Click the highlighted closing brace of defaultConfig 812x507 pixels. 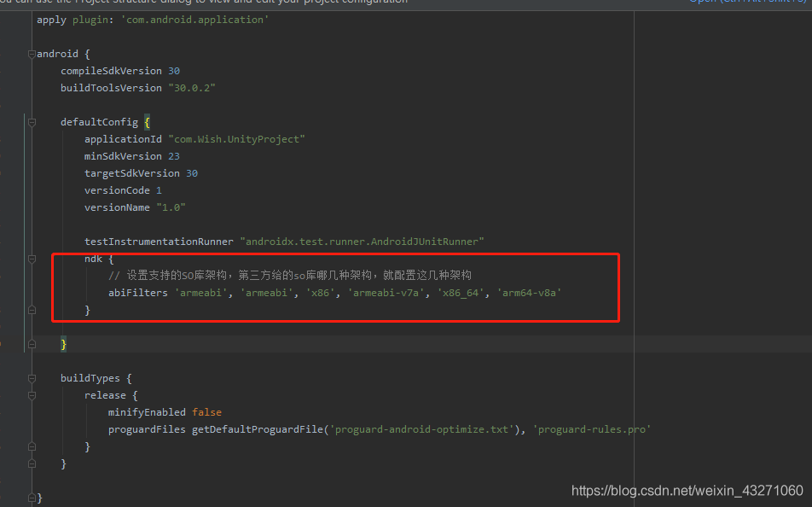63,344
